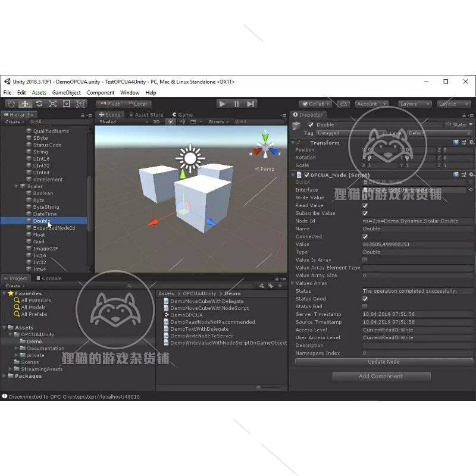Select the Rect transform tool
The width and height of the screenshot is (476, 476).
point(67,104)
